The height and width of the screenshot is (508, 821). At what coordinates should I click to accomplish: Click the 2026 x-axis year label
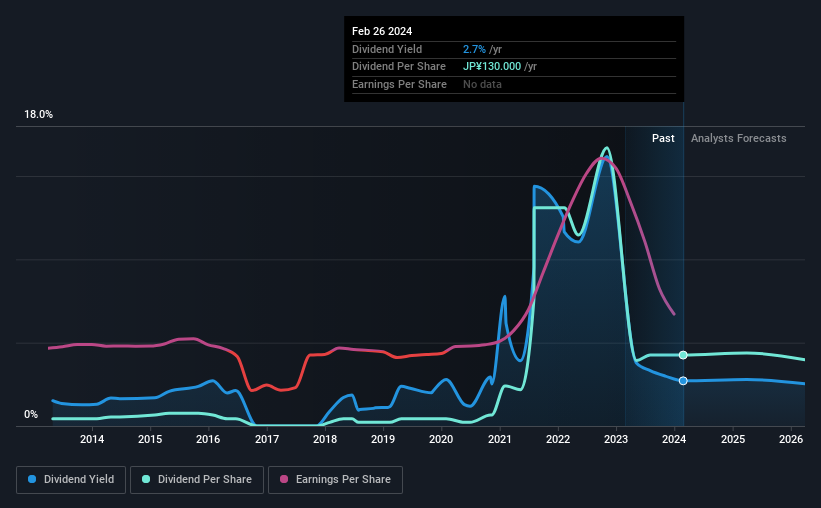point(791,439)
